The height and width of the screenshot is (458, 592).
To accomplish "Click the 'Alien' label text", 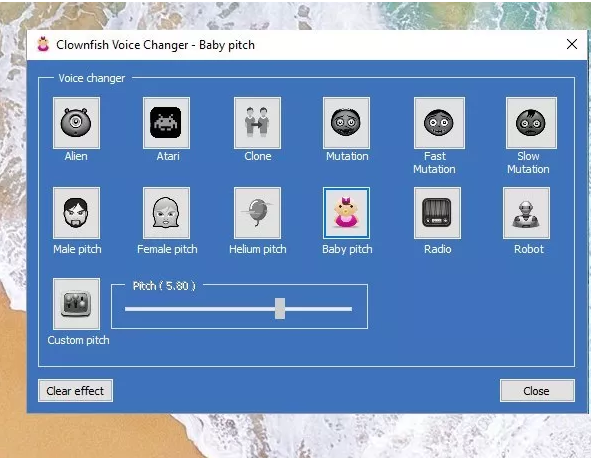I will (76, 156).
